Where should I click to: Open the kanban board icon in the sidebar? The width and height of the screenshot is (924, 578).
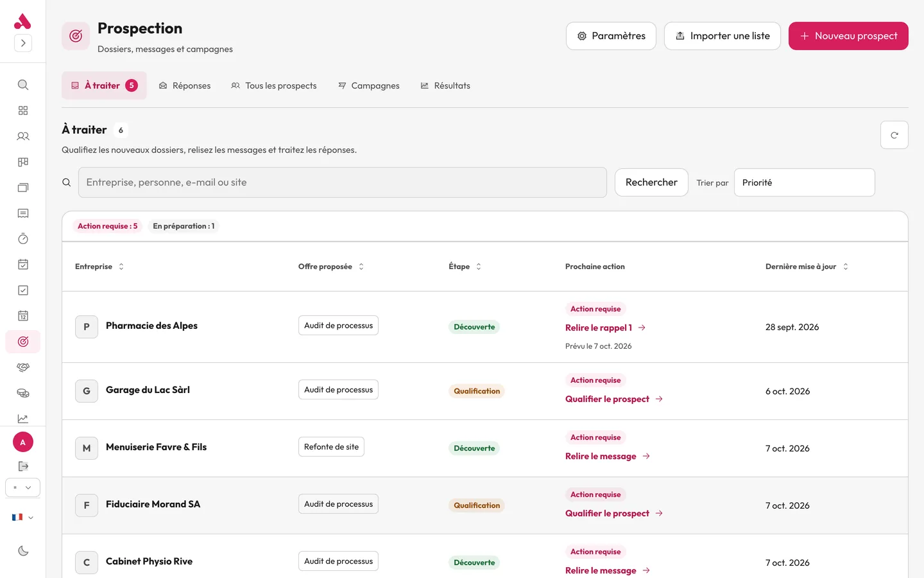pyautogui.click(x=23, y=162)
